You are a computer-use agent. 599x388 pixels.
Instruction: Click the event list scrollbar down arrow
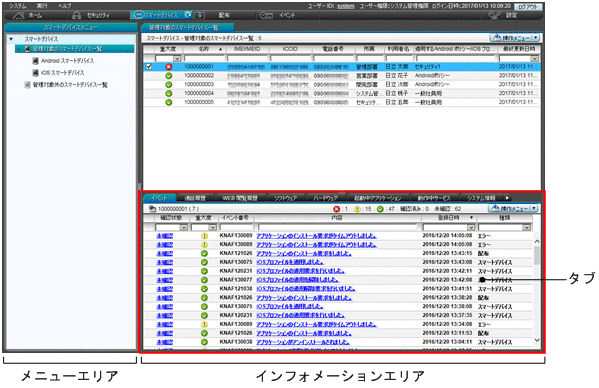[537, 340]
